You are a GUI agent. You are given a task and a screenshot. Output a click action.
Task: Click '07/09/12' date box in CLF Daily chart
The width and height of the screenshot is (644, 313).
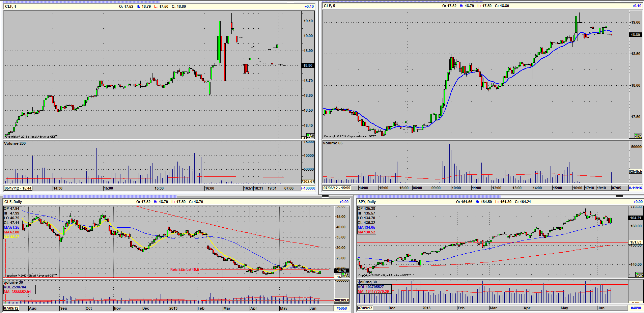(11, 308)
